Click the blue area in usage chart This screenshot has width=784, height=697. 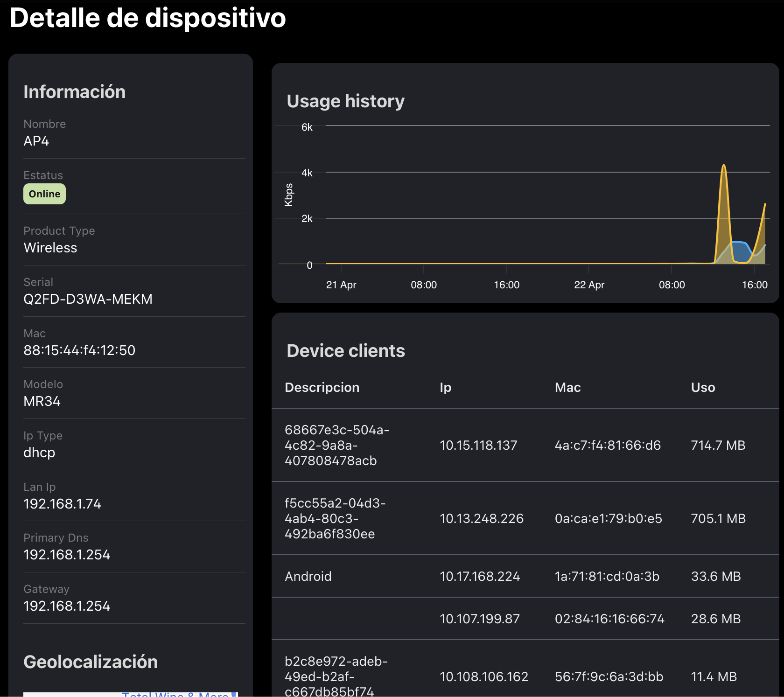(740, 251)
